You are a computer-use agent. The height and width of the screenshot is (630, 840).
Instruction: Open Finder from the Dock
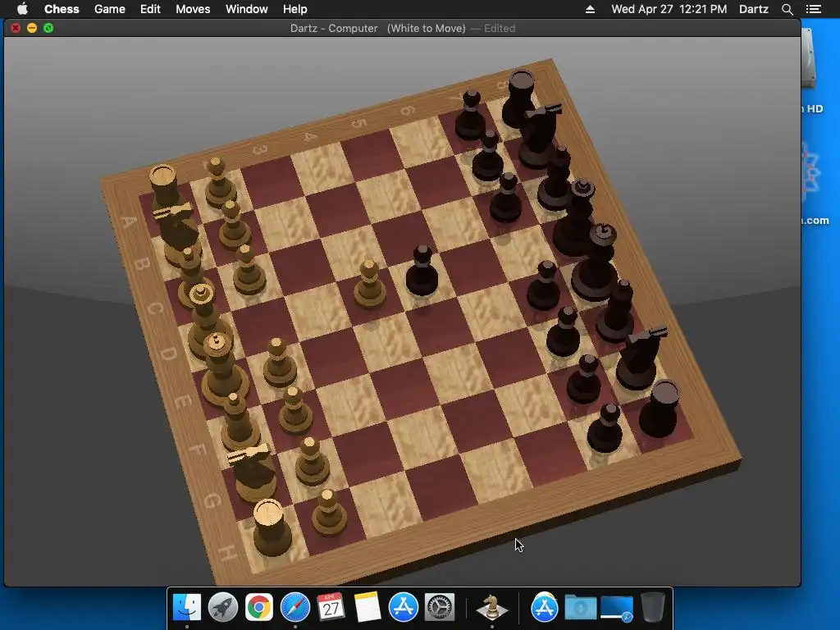pos(187,608)
